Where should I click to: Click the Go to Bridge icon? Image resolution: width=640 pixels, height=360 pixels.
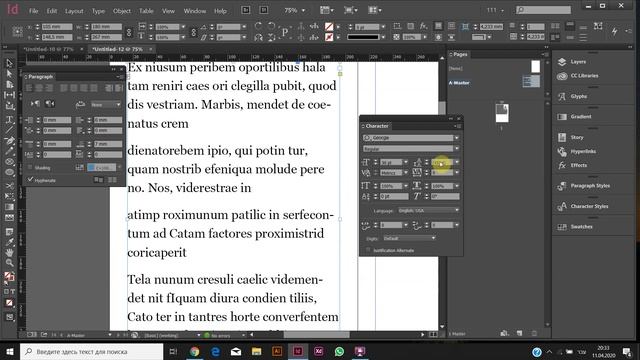coord(245,10)
